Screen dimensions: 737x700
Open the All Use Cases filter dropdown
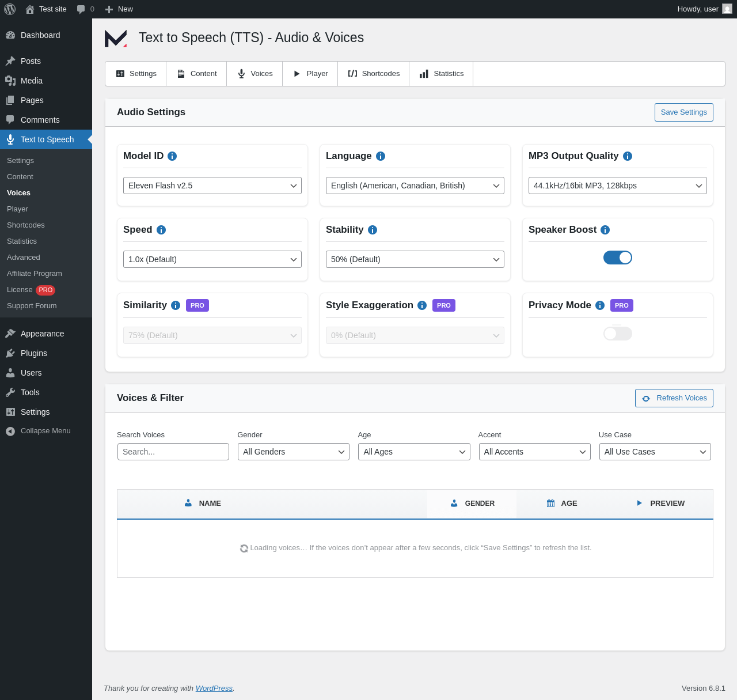click(655, 452)
